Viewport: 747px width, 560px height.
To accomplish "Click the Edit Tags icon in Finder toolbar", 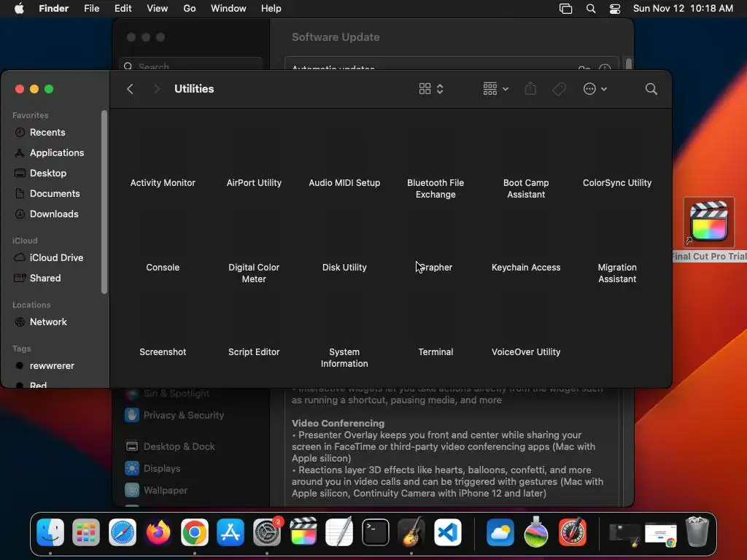I will tap(559, 89).
